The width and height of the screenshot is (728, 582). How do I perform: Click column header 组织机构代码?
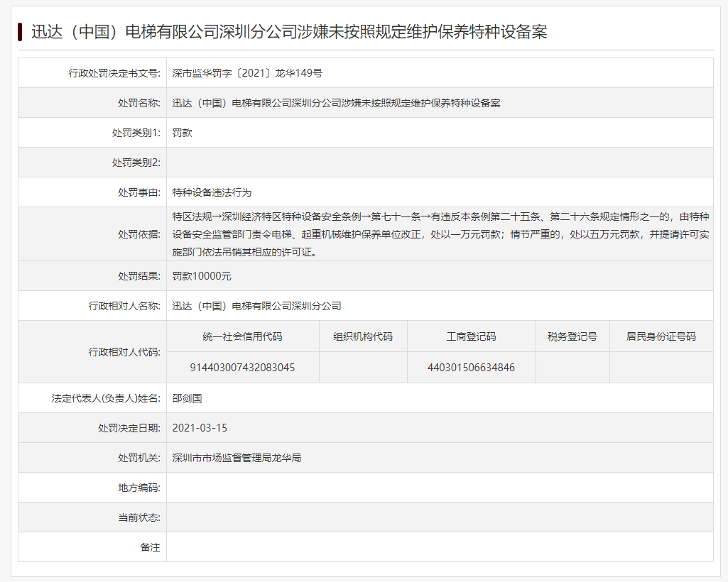pyautogui.click(x=363, y=336)
